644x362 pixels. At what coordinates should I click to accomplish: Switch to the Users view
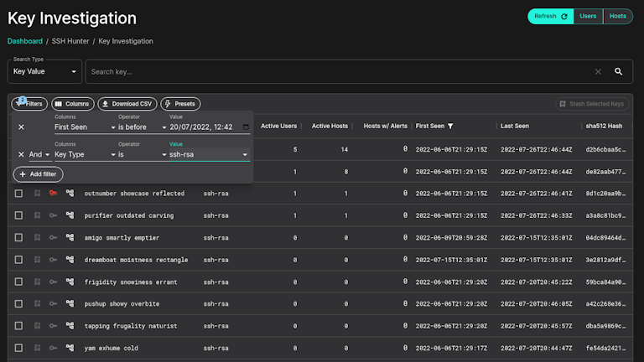pyautogui.click(x=588, y=17)
